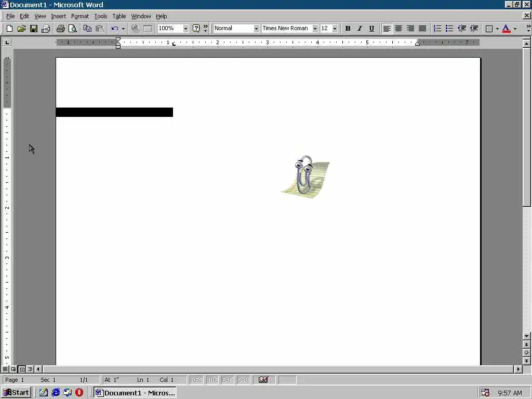Image resolution: width=532 pixels, height=399 pixels.
Task: Open the Tools menu
Action: point(100,16)
